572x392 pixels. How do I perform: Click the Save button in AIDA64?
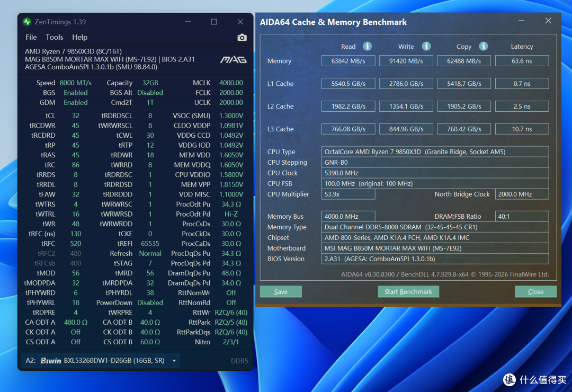pyautogui.click(x=281, y=292)
